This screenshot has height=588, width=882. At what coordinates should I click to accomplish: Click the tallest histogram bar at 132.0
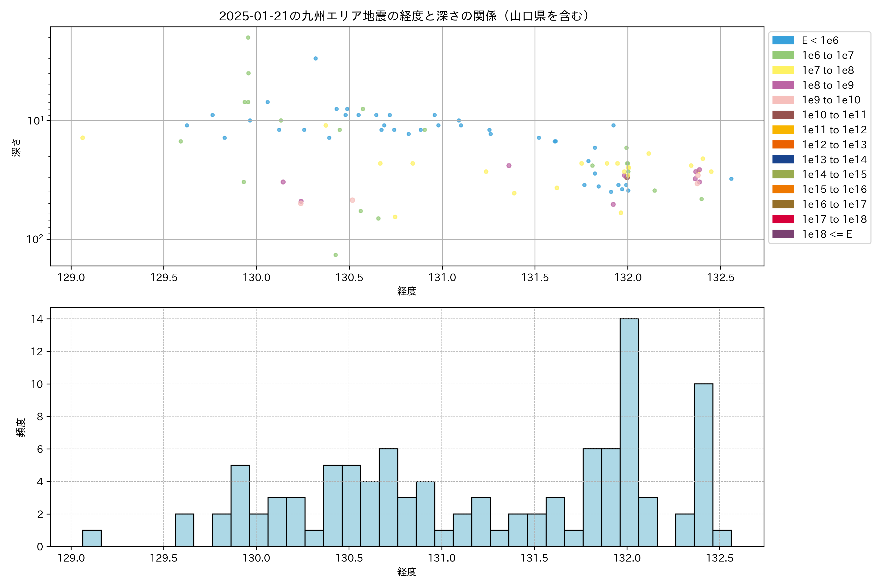coord(629,432)
